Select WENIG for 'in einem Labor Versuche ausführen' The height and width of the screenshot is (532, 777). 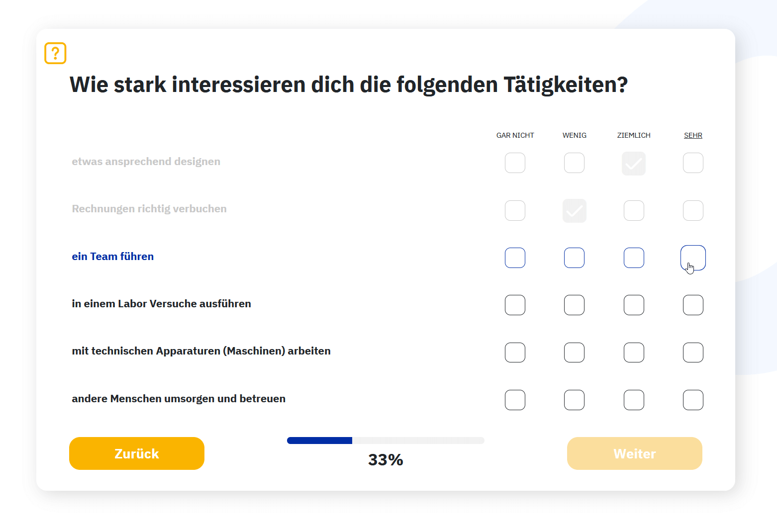click(574, 305)
